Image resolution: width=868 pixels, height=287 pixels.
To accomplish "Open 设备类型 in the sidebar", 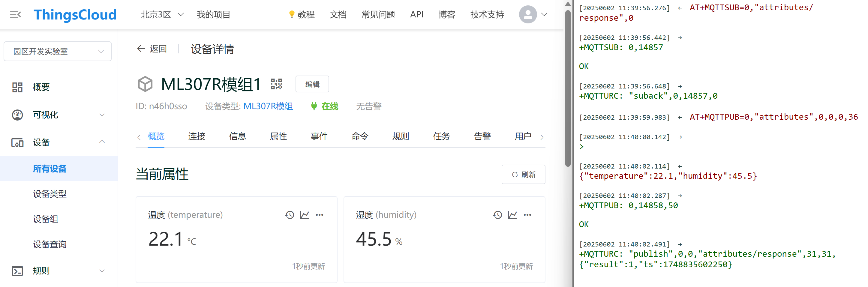I will [x=50, y=194].
